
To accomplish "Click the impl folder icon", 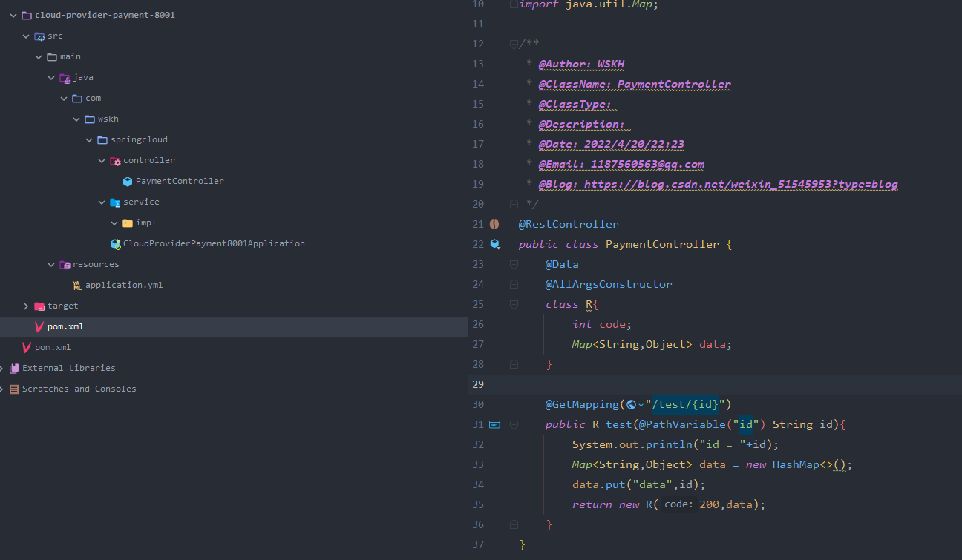I will (x=128, y=223).
